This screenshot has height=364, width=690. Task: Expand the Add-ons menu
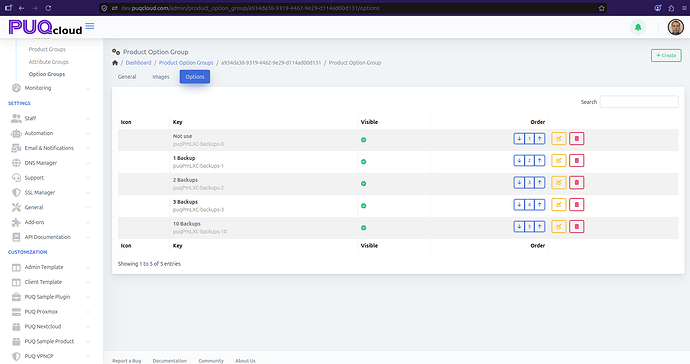pyautogui.click(x=51, y=222)
